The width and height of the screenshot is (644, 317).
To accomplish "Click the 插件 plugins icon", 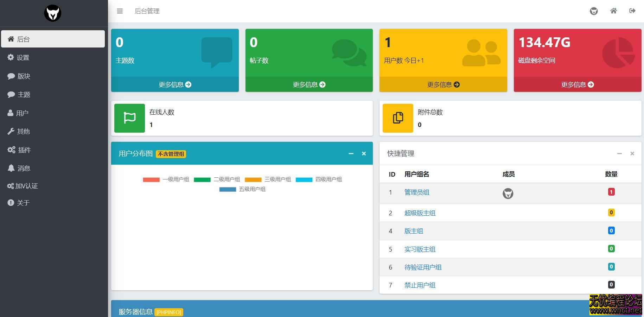I will [11, 150].
